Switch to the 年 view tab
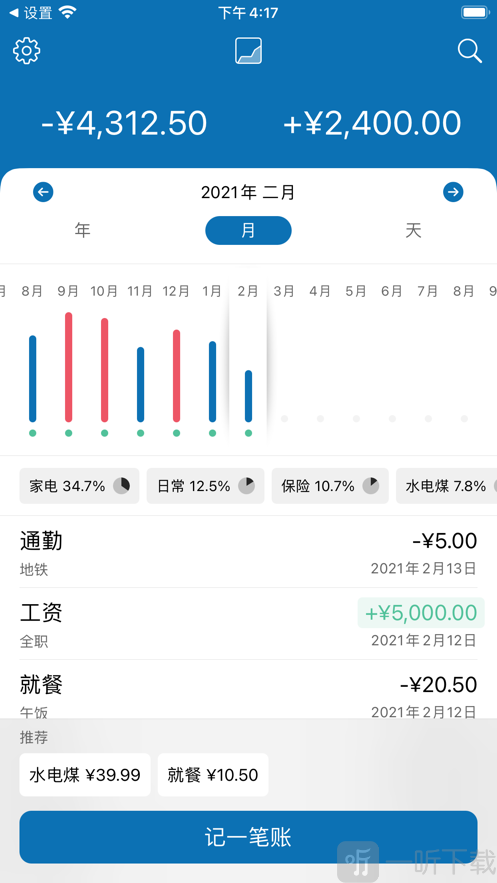Image resolution: width=497 pixels, height=883 pixels. 83,230
